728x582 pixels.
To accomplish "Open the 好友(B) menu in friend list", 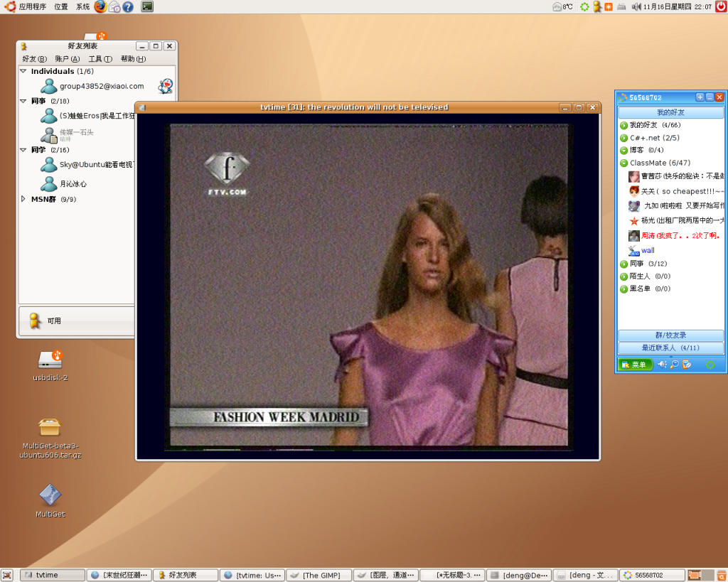I will (x=34, y=59).
